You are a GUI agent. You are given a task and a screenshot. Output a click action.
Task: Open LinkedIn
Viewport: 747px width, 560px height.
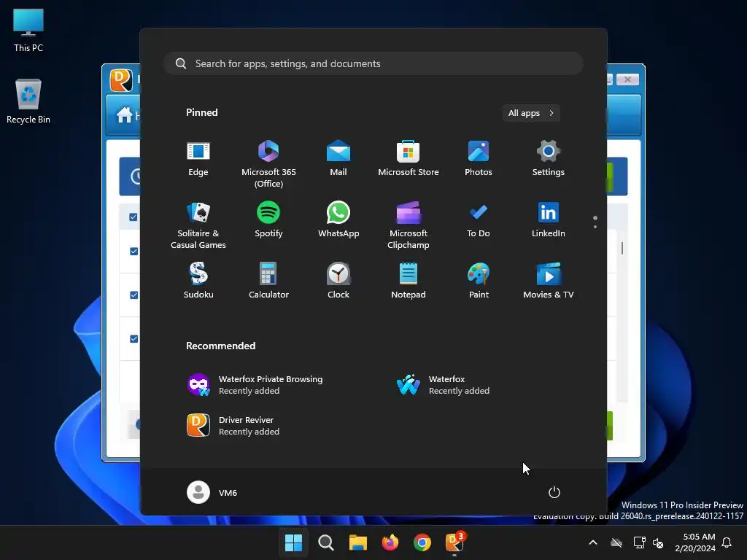pos(549,220)
